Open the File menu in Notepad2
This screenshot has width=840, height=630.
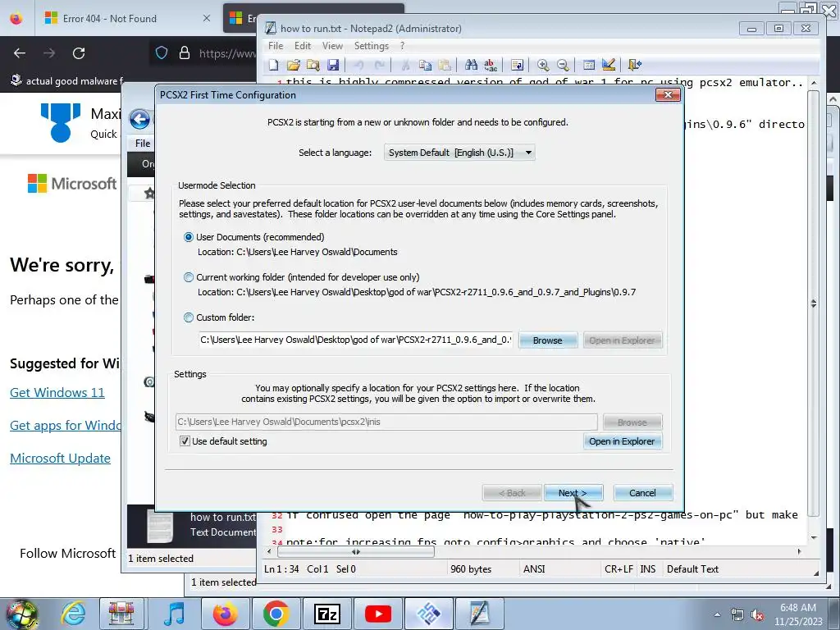tap(276, 46)
